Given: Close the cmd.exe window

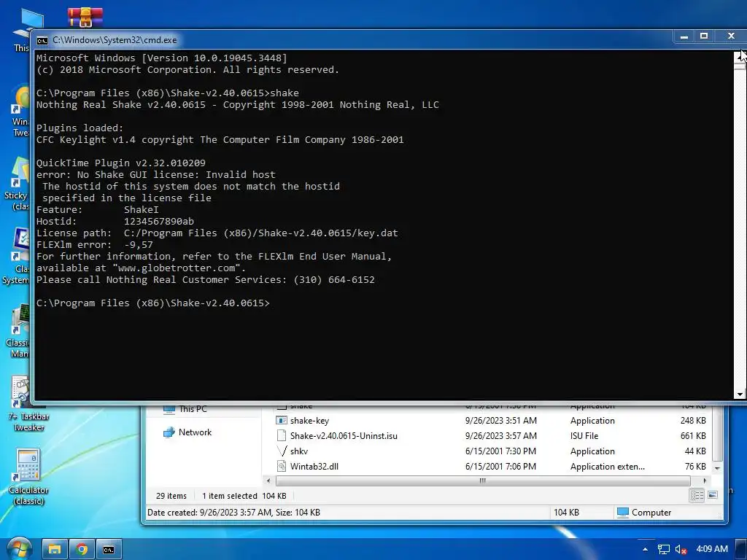Looking at the screenshot, I should 731,36.
